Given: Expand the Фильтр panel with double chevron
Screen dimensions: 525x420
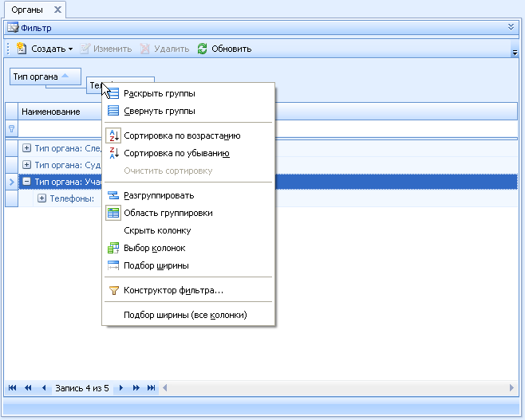Looking at the screenshot, I should tap(511, 27).
